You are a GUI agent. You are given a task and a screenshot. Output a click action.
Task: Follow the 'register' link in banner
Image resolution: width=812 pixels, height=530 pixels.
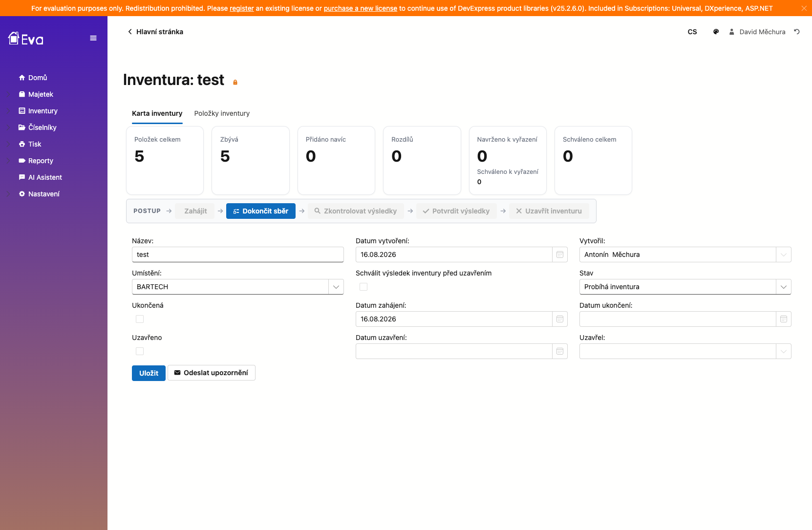click(242, 8)
